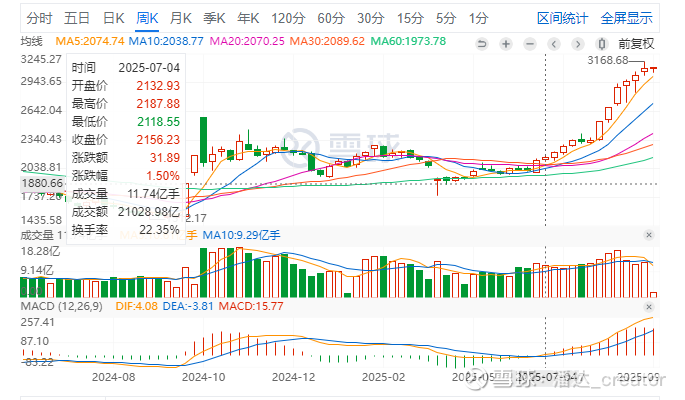Viewport: 685px width, 400px height.
Task: Close the MACD indicator panel
Action: (x=650, y=304)
